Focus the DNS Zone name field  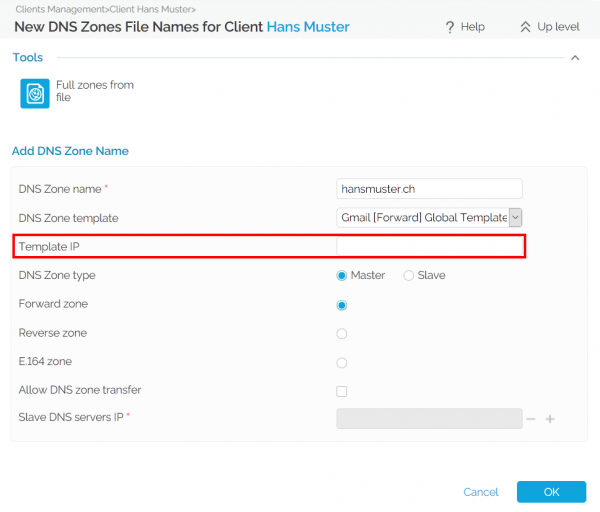430,188
